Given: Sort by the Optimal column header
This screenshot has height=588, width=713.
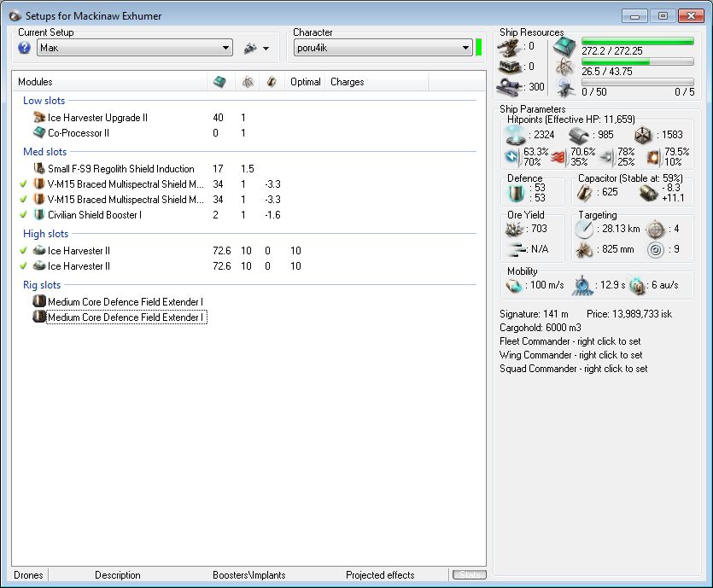Looking at the screenshot, I should [305, 82].
